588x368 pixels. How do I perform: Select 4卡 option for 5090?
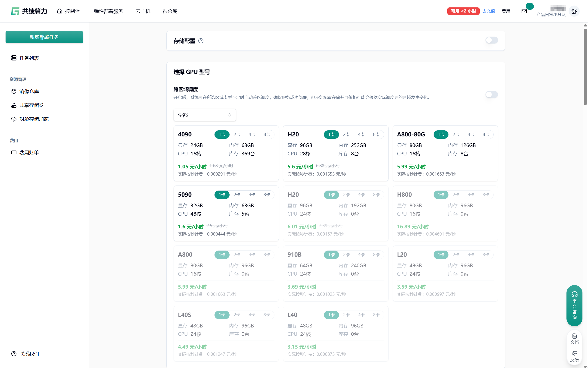(x=252, y=195)
